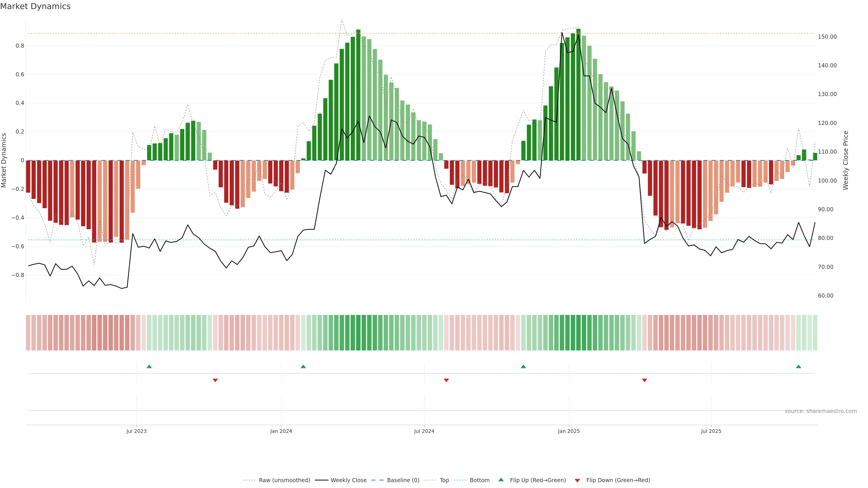This screenshot has height=488, width=868.
Task: Click the Flip Down (Green→Red) legend label
Action: click(618, 480)
